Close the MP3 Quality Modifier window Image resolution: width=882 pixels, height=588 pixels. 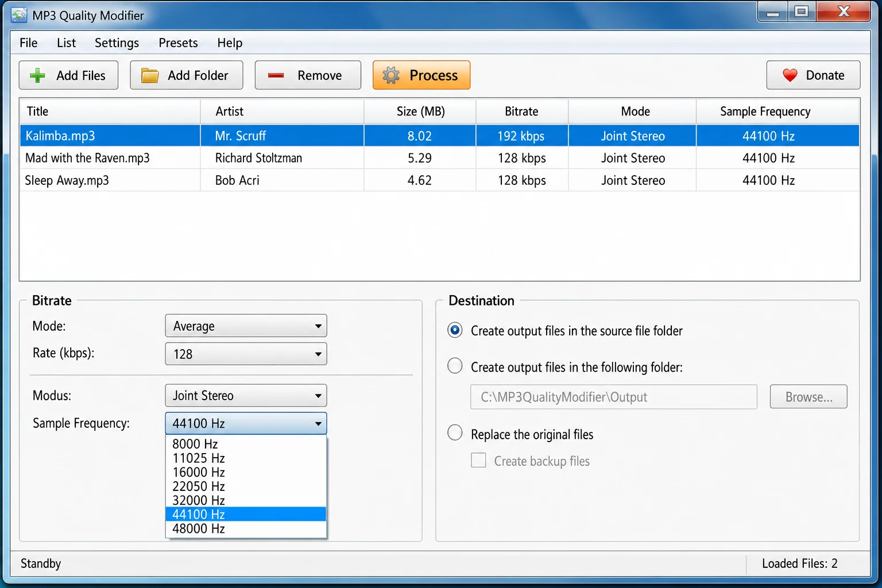coord(844,11)
